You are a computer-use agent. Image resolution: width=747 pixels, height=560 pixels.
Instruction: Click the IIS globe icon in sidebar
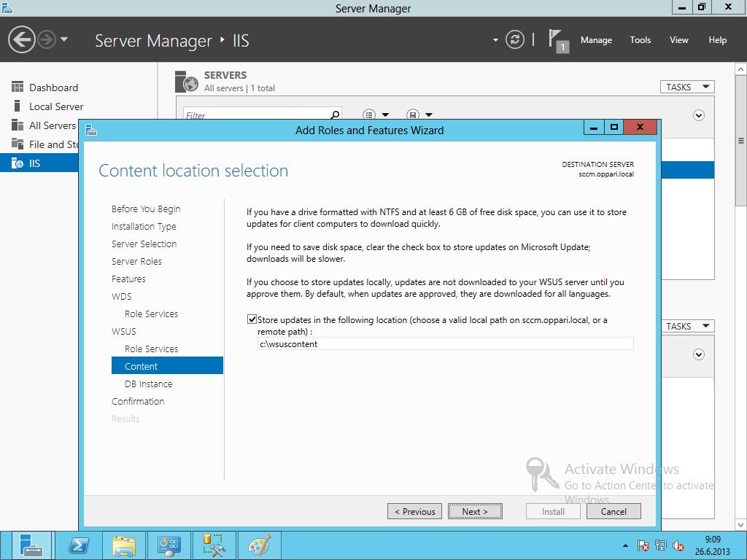(18, 163)
